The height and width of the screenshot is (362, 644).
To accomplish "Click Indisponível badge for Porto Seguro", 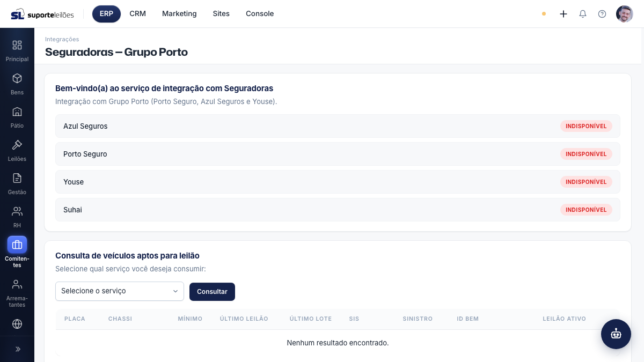I will (x=586, y=154).
